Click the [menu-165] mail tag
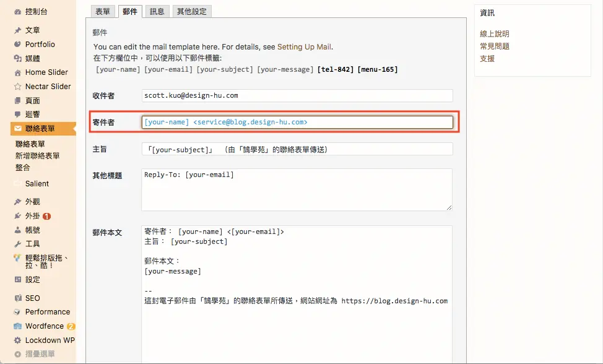Viewport: 603px width, 364px height. [378, 69]
